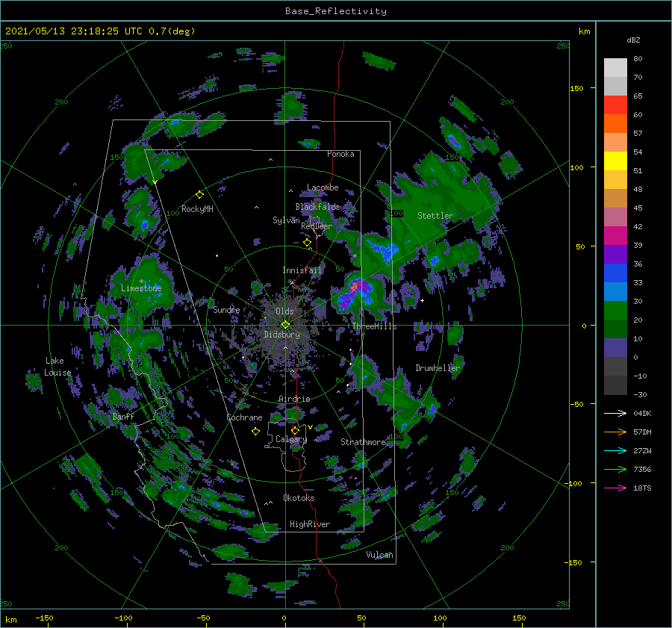
Task: Click the Airdrie label
Action: pyautogui.click(x=294, y=399)
